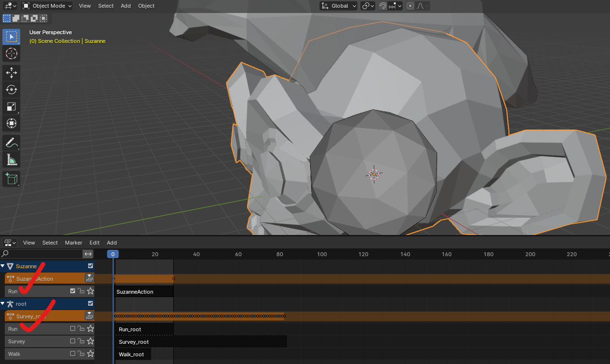This screenshot has height=364, width=610.
Task: Set selection mode to invert
Action: coord(34,18)
